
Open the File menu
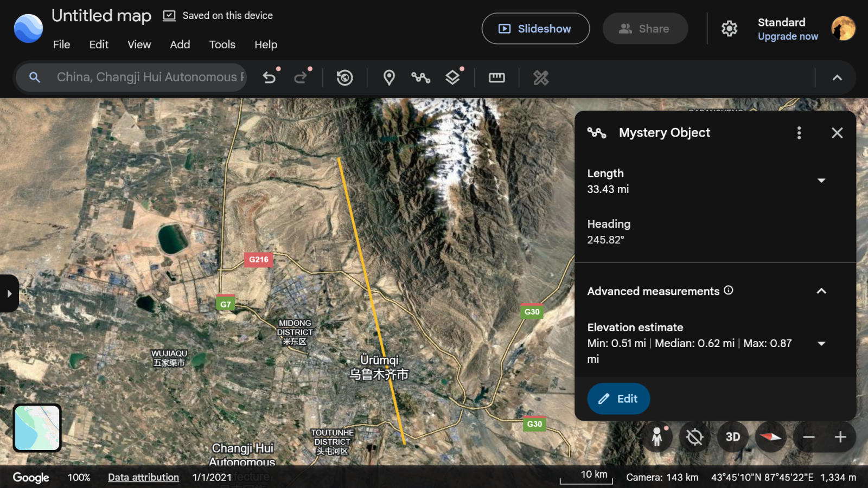coord(61,44)
